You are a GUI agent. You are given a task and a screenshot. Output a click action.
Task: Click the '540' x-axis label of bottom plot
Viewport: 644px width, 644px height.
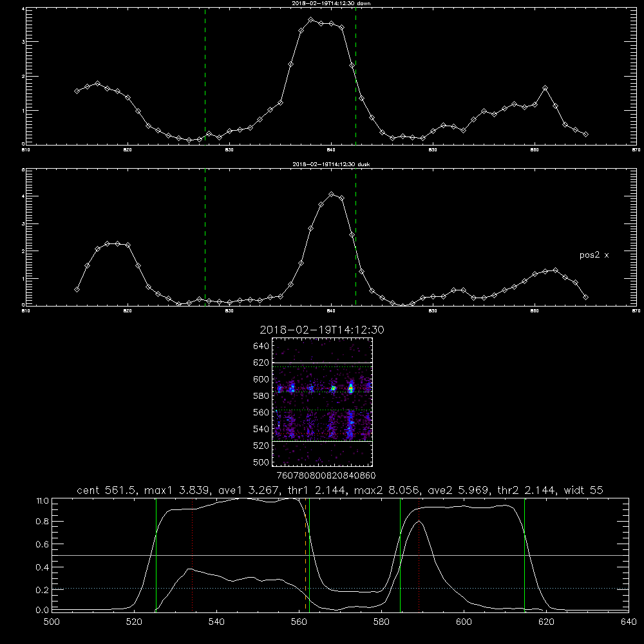216,622
